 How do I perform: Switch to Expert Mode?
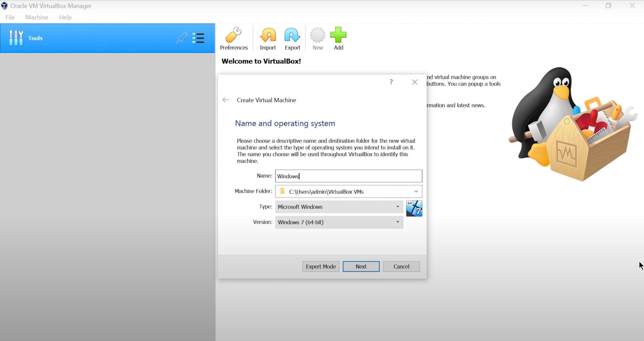pyautogui.click(x=321, y=267)
